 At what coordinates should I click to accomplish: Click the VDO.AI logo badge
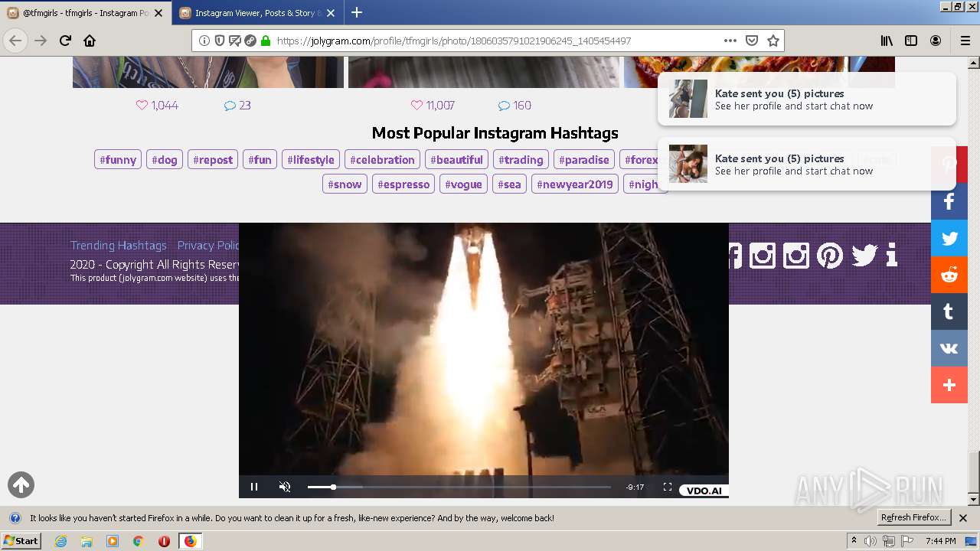pyautogui.click(x=704, y=491)
